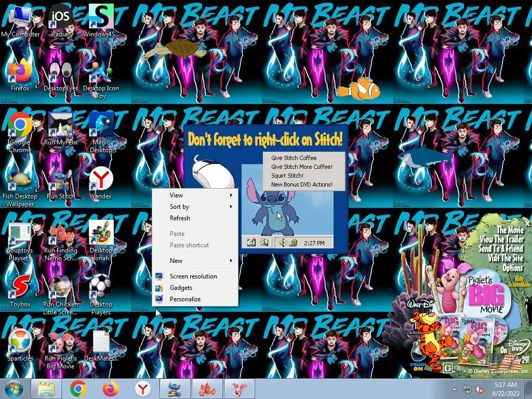Expand the View submenu
Viewport: 532px width, 399px height.
point(195,195)
